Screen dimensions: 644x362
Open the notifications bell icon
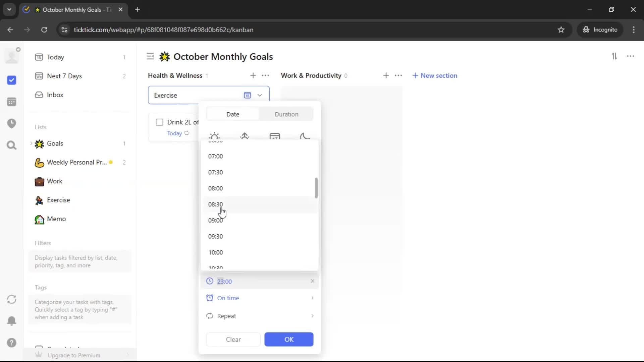[x=11, y=321]
